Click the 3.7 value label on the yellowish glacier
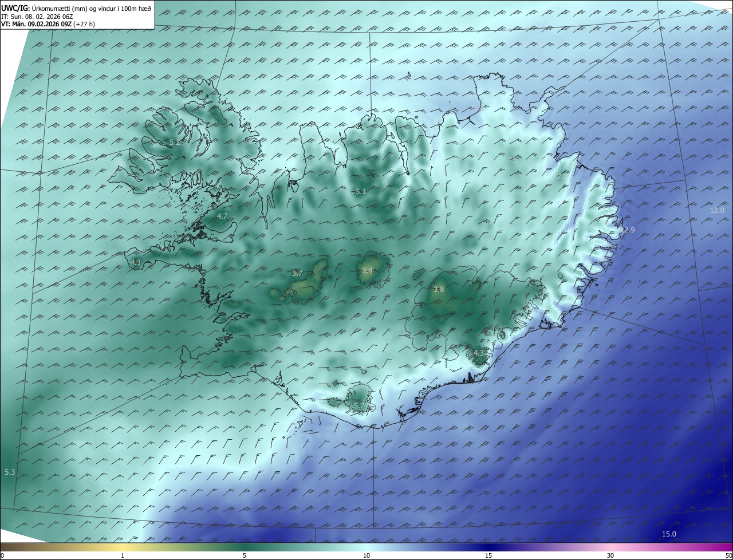 (x=297, y=273)
